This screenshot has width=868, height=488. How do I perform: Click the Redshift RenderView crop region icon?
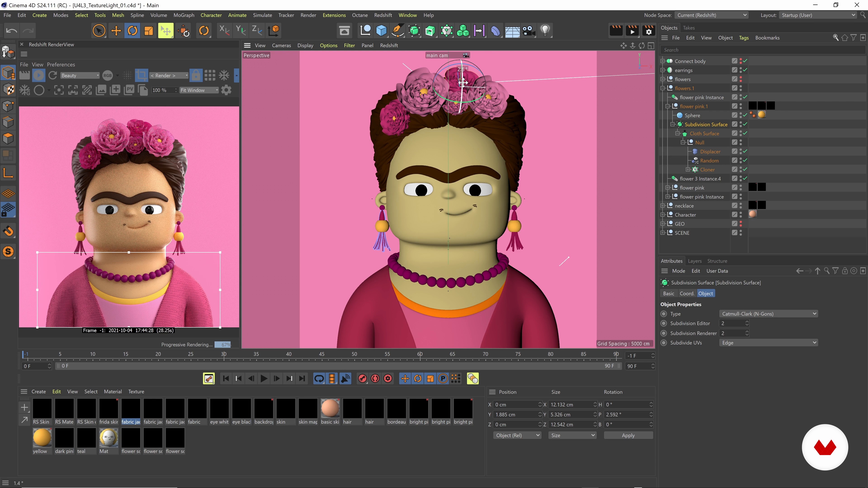pyautogui.click(x=142, y=75)
